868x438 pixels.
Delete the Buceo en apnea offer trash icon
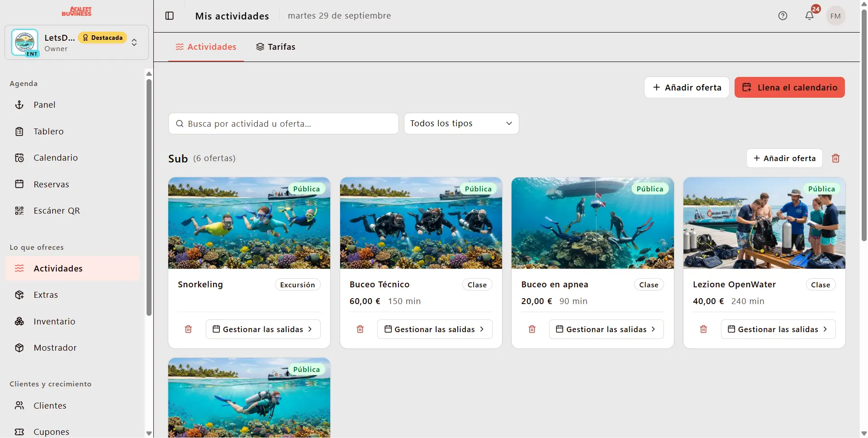532,329
